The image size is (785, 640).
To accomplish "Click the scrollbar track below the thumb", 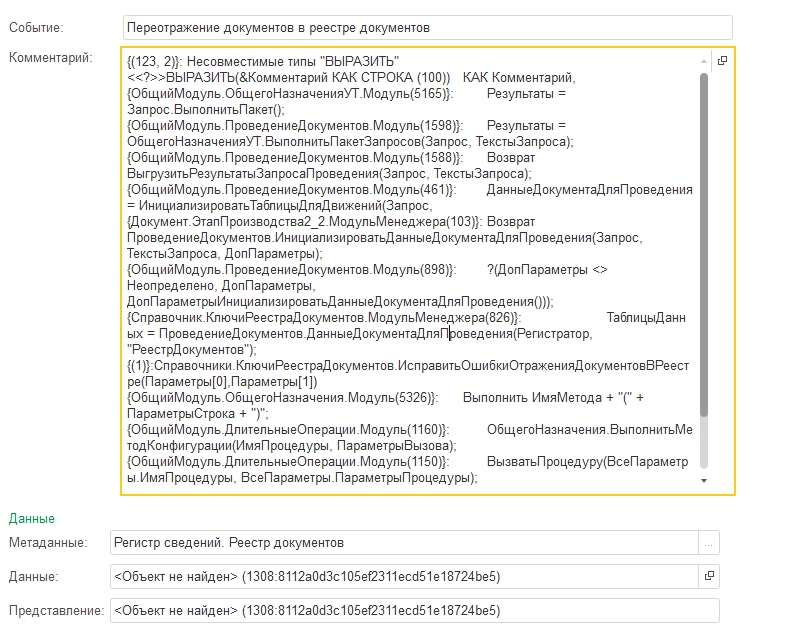I will click(x=704, y=445).
